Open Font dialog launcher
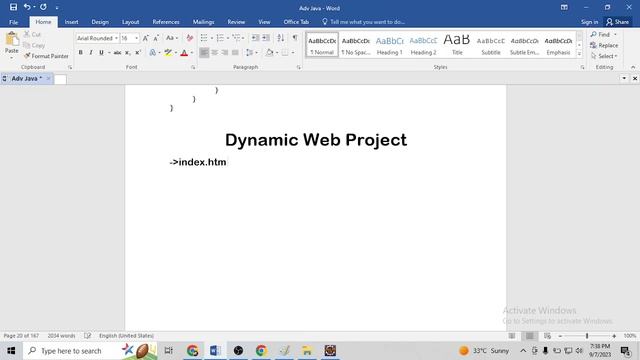This screenshot has width=640, height=360. [193, 67]
